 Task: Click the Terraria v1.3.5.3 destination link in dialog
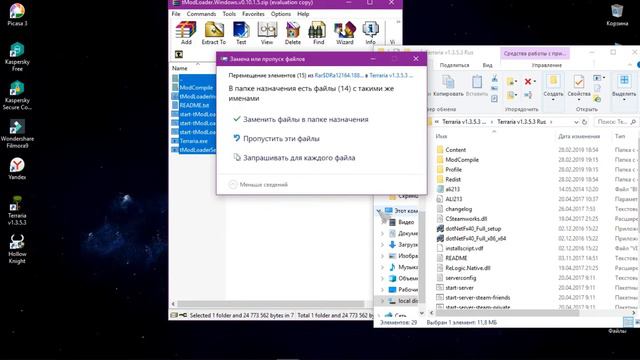click(x=391, y=76)
